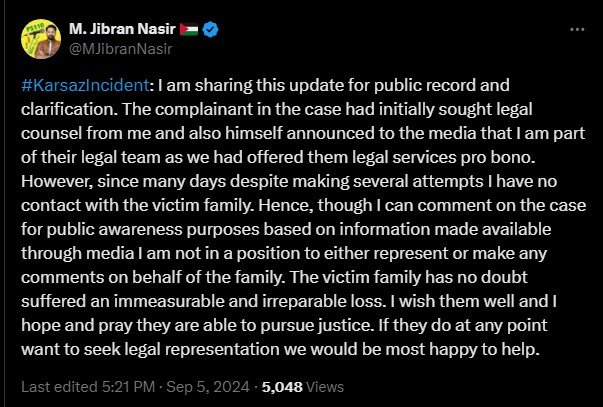Open the tweet's more options menu
The width and height of the screenshot is (603, 407).
click(x=576, y=30)
